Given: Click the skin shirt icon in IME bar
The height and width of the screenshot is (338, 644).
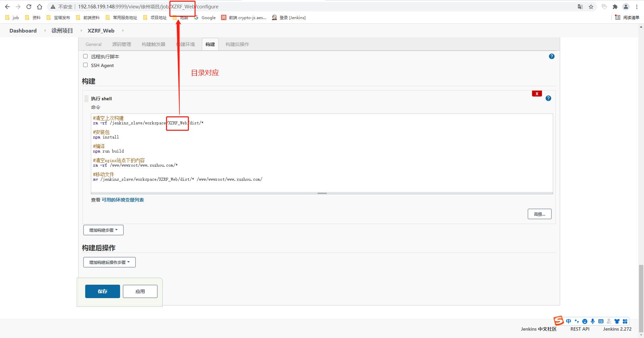Looking at the screenshot, I should tap(617, 321).
